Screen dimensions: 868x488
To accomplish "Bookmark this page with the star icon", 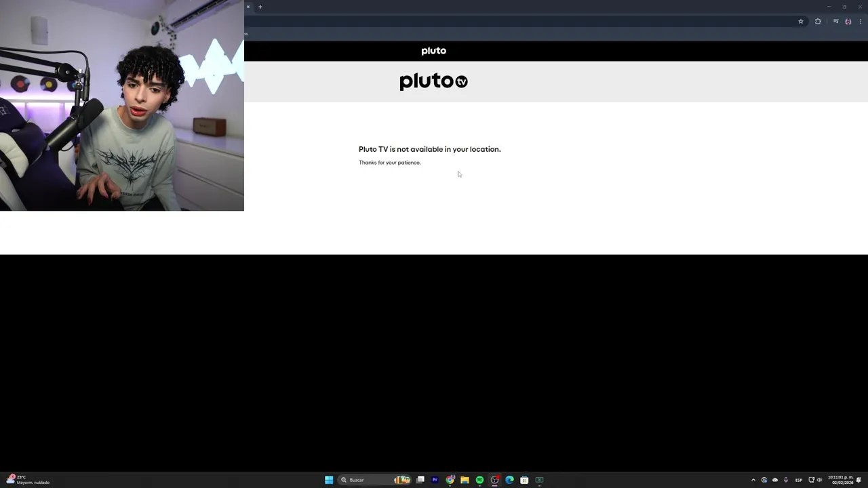I will (x=801, y=22).
